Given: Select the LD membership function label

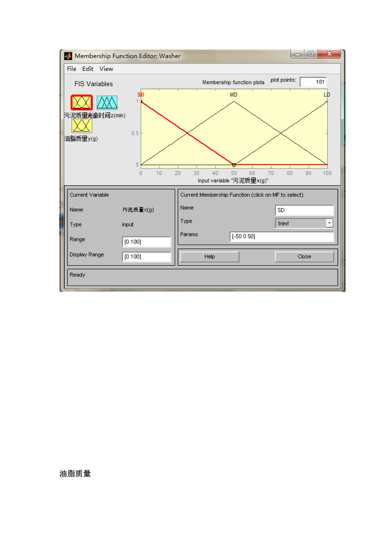Looking at the screenshot, I should (327, 95).
